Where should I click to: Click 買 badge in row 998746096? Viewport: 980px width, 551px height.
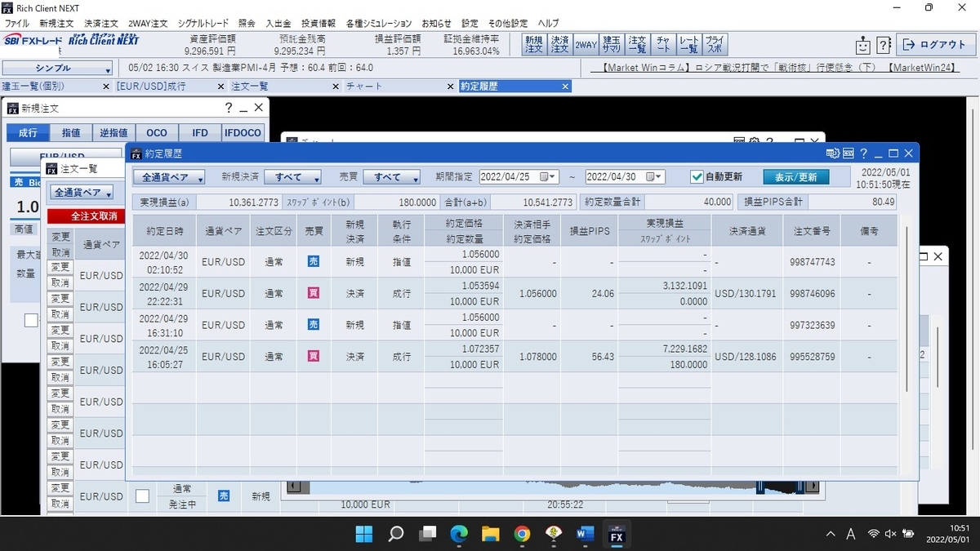(314, 293)
